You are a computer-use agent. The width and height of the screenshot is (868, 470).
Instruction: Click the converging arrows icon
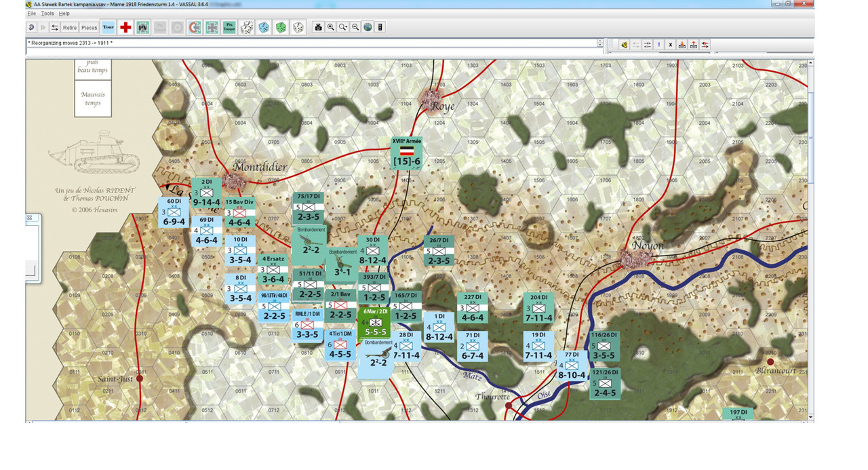648,45
